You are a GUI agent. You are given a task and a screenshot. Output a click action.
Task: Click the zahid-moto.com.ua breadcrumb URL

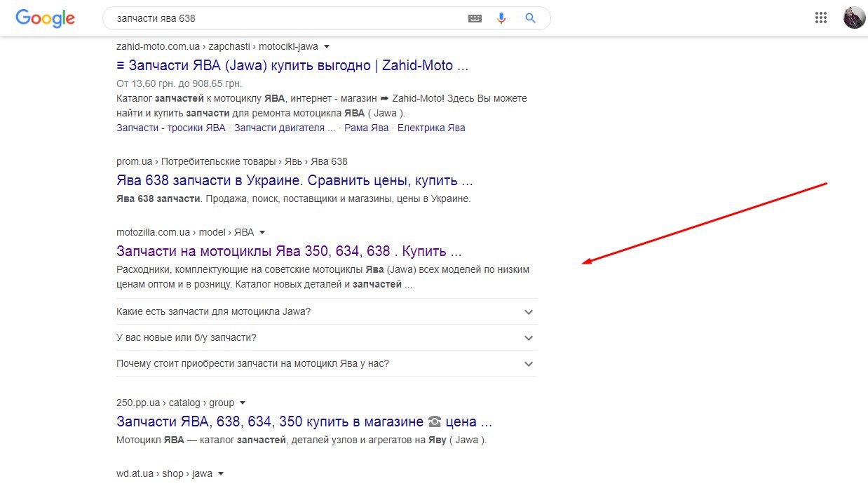[217, 47]
